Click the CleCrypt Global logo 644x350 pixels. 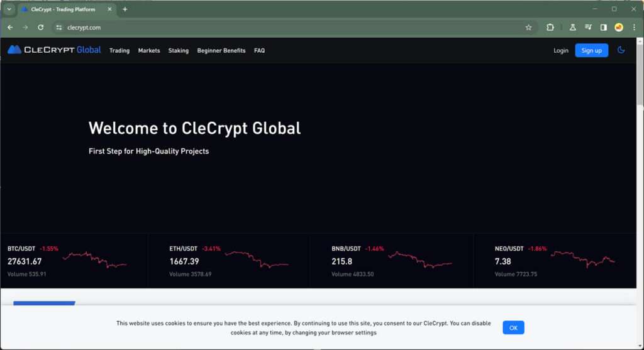[54, 50]
